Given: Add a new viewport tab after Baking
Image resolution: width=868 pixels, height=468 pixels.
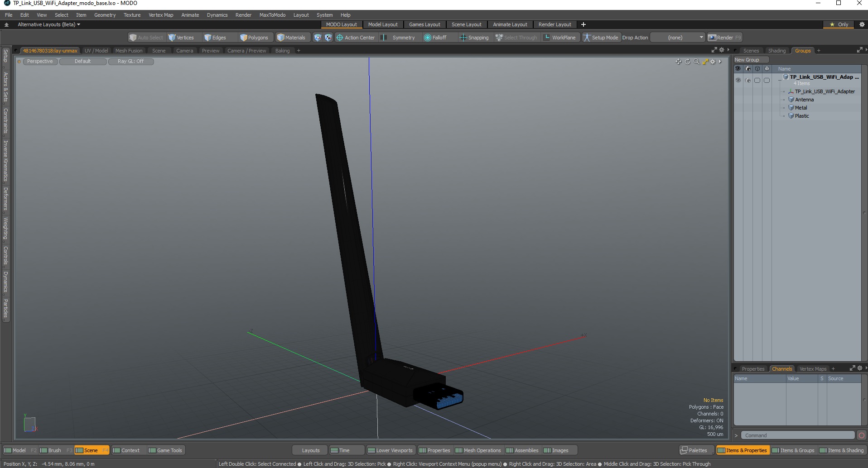Looking at the screenshot, I should click(x=299, y=51).
